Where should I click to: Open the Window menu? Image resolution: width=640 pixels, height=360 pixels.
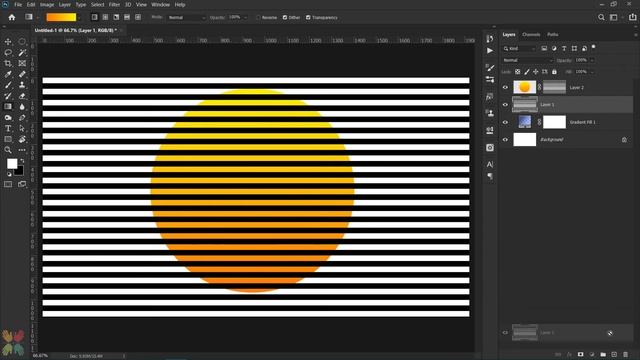coord(160,4)
